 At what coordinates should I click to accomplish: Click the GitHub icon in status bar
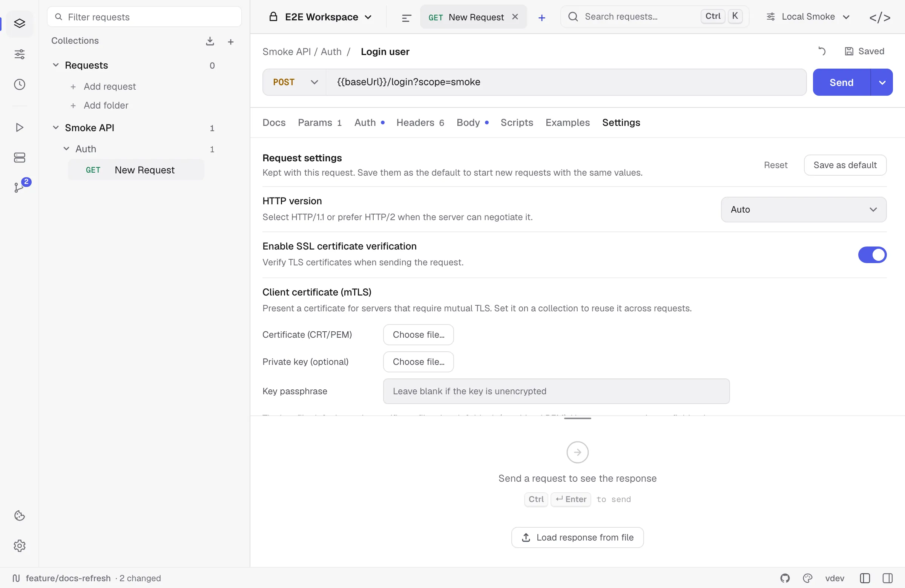click(785, 578)
